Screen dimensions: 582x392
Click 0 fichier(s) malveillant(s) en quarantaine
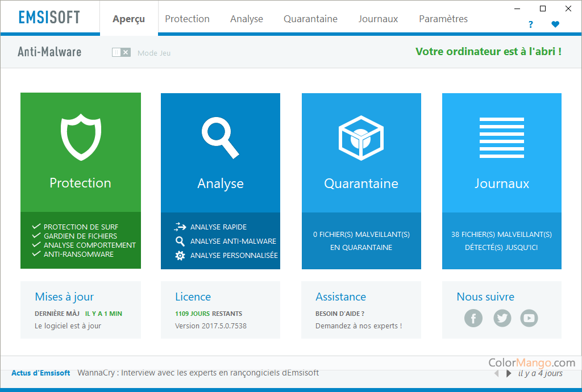361,241
